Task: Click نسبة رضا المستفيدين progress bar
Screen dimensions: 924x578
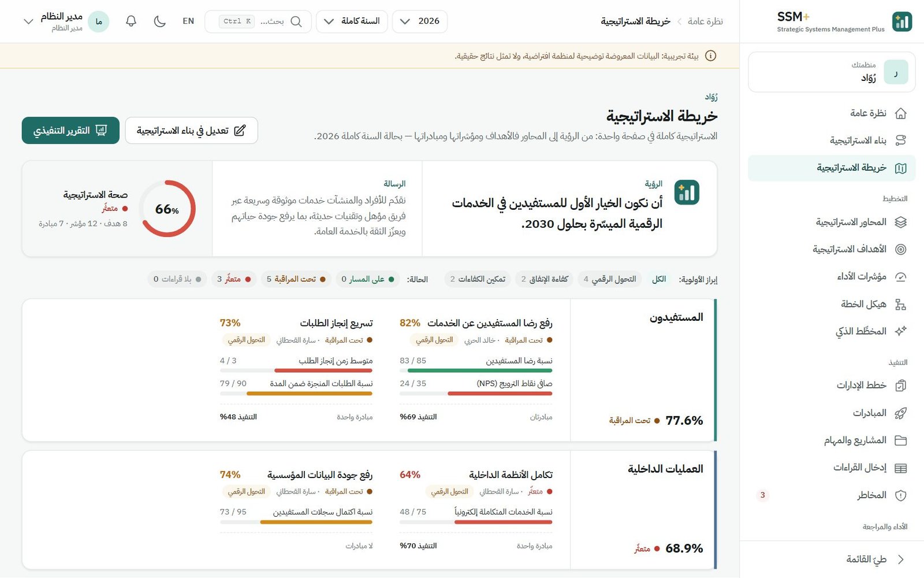Action: [476, 370]
